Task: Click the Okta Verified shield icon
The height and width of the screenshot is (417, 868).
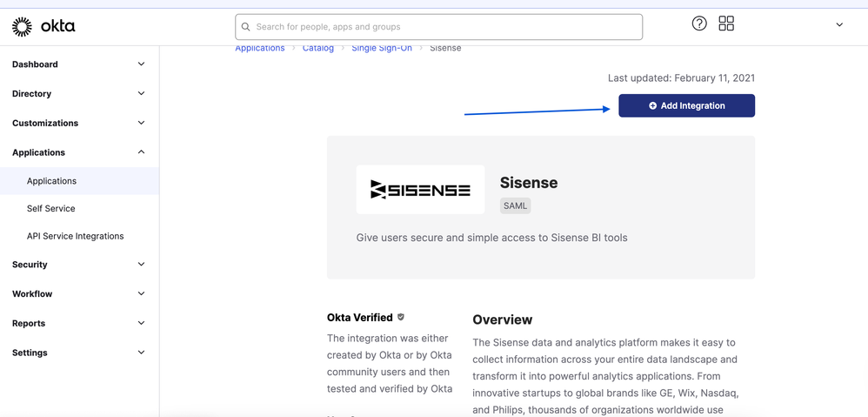Action: [401, 317]
